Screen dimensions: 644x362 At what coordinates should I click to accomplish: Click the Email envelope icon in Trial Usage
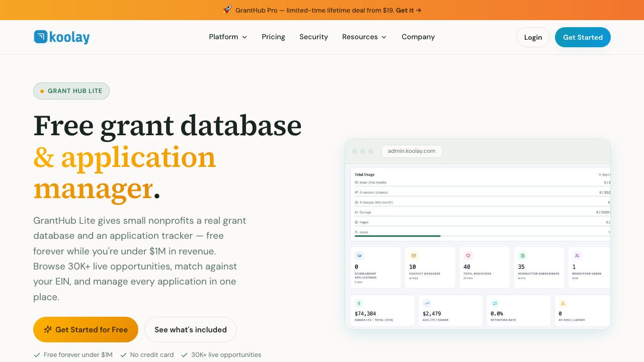pyautogui.click(x=356, y=183)
